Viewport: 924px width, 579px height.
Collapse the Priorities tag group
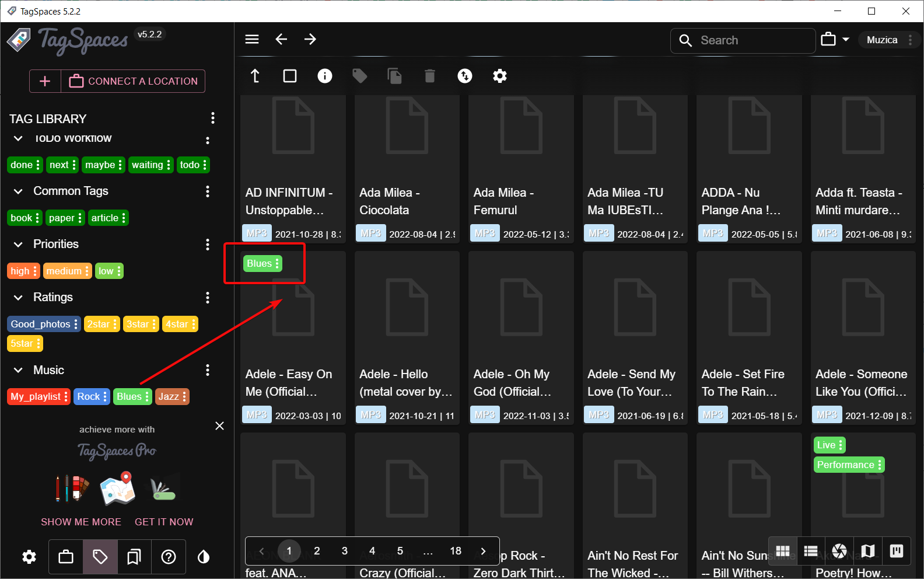pyautogui.click(x=18, y=245)
